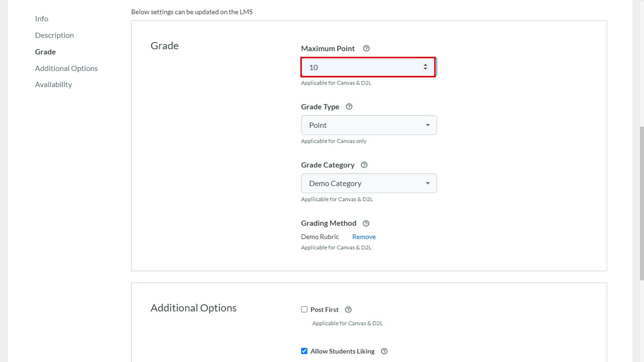Select Grade in the side navigation

point(45,52)
